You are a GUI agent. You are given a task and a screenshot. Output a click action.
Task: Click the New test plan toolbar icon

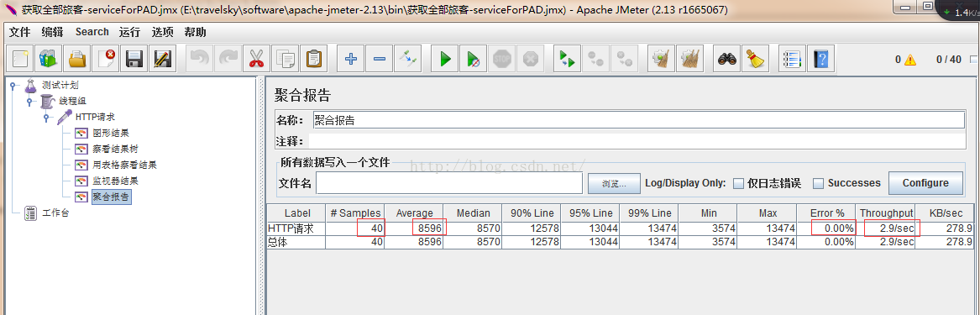pos(20,59)
